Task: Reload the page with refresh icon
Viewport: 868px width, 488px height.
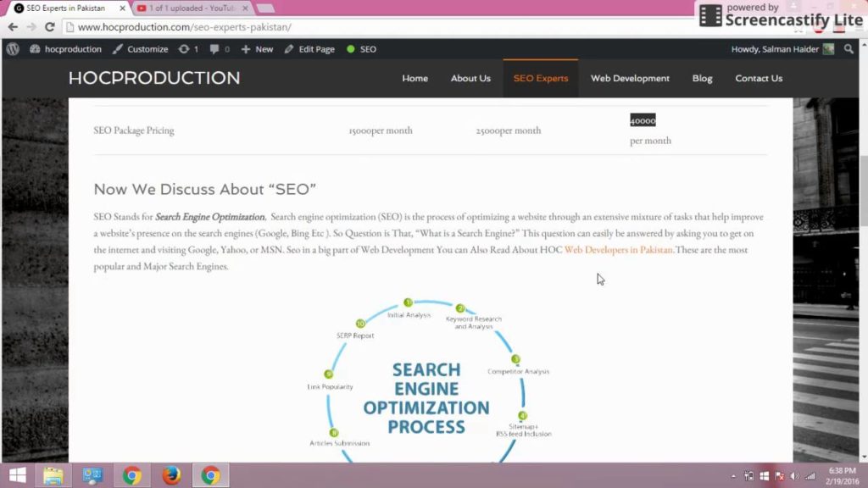Action: click(x=50, y=27)
